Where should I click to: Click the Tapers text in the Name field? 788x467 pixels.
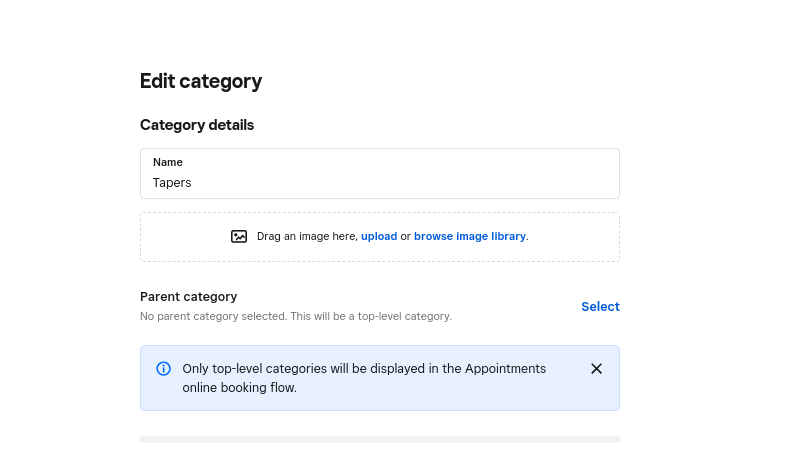point(172,183)
